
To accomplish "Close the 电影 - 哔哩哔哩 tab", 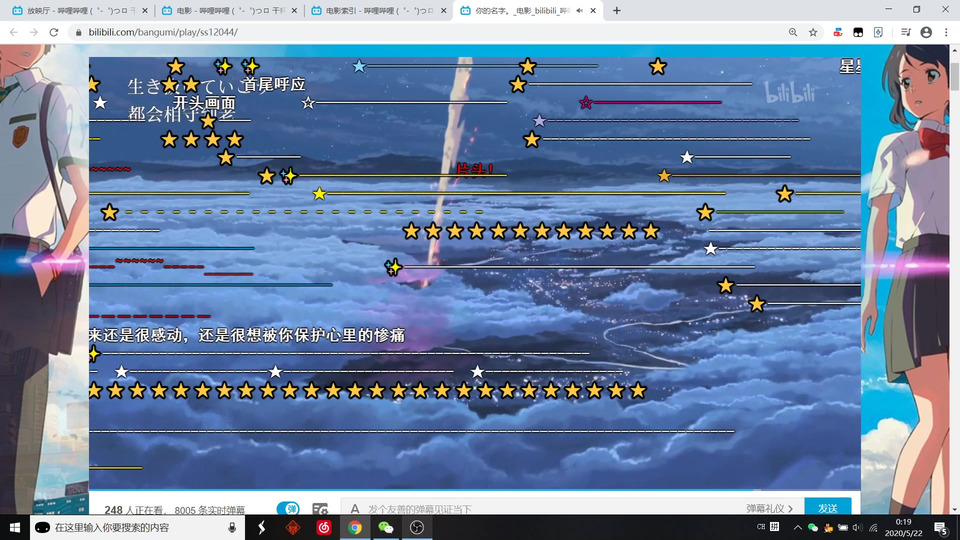I will click(294, 10).
